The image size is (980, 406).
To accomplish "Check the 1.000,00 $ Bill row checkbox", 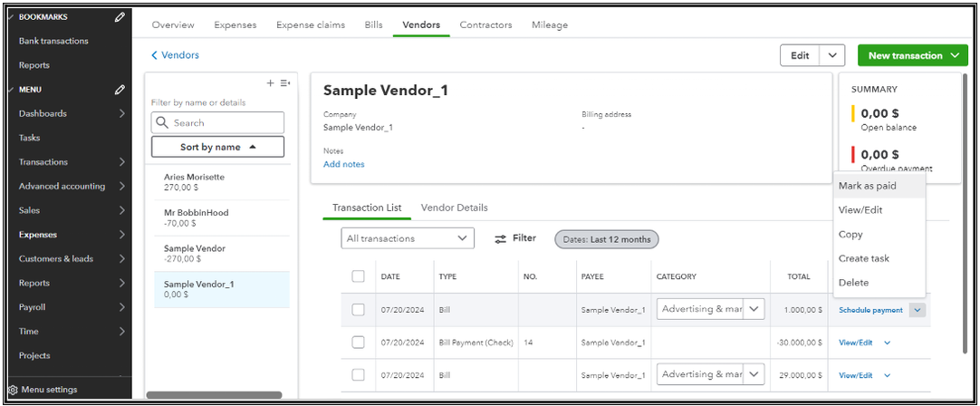I will (x=358, y=310).
